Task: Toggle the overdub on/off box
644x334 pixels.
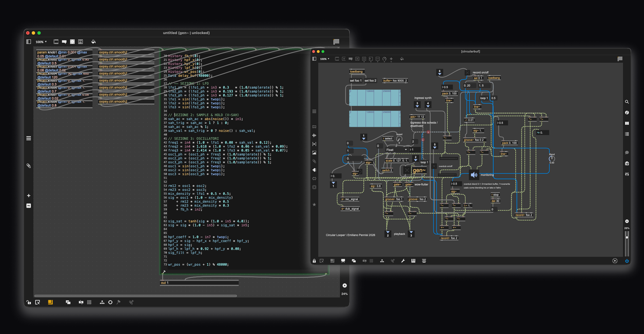Action: (x=434, y=166)
